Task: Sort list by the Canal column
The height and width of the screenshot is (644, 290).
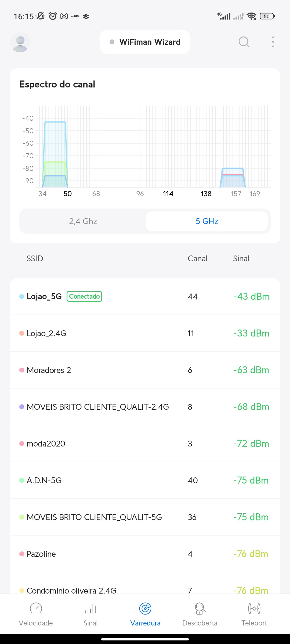Action: [x=197, y=258]
